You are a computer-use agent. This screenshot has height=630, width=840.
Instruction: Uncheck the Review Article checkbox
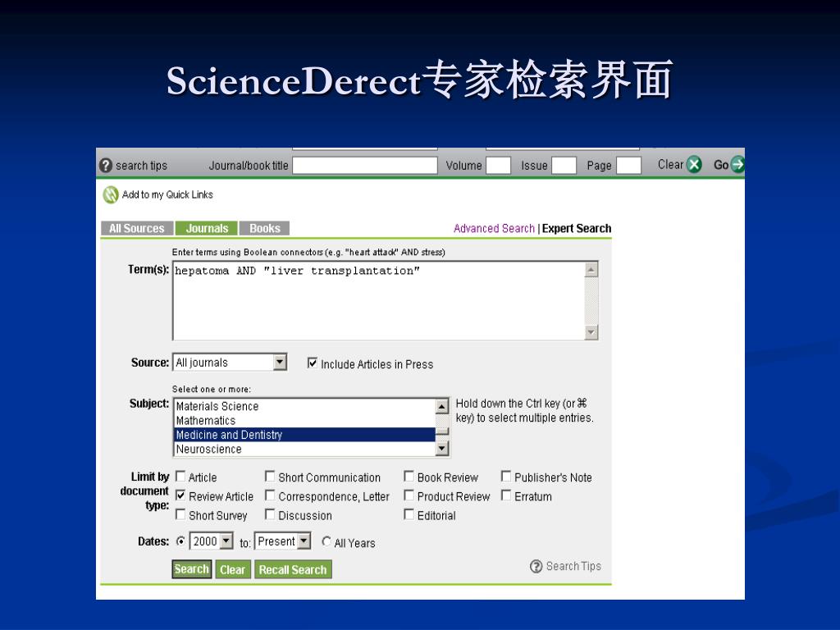(x=180, y=495)
